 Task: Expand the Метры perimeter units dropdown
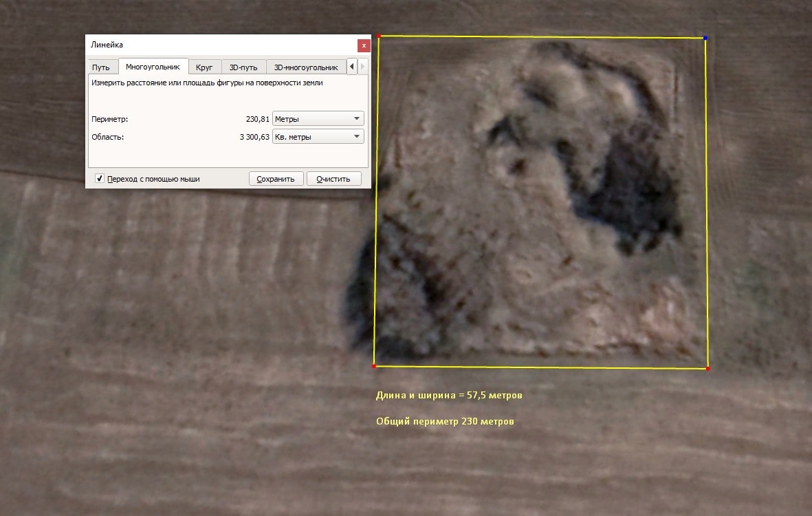pos(318,119)
